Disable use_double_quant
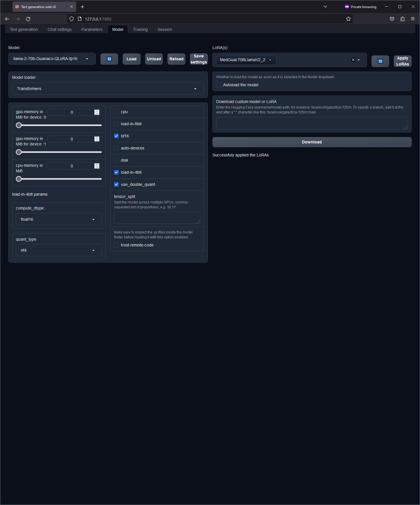Image resolution: width=420 pixels, height=505 pixels. click(116, 184)
